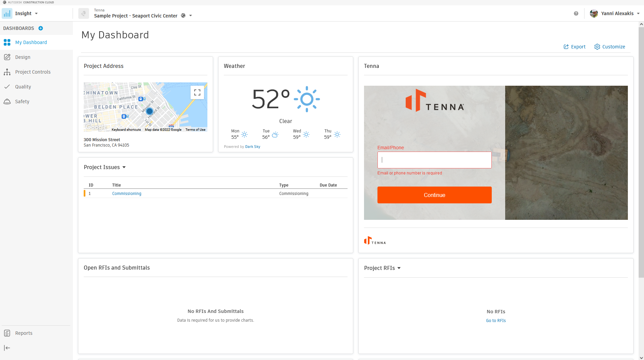644x360 pixels.
Task: Click the scroll up arrow
Action: tap(641, 24)
